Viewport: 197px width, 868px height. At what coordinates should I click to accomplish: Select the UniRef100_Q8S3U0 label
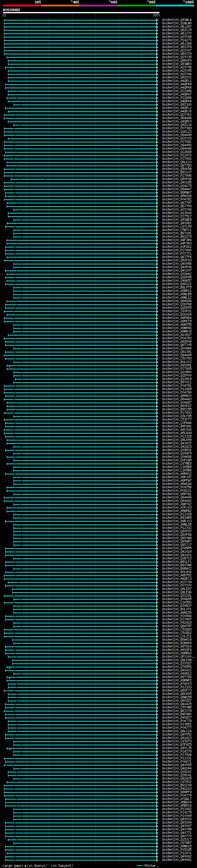coord(177,104)
